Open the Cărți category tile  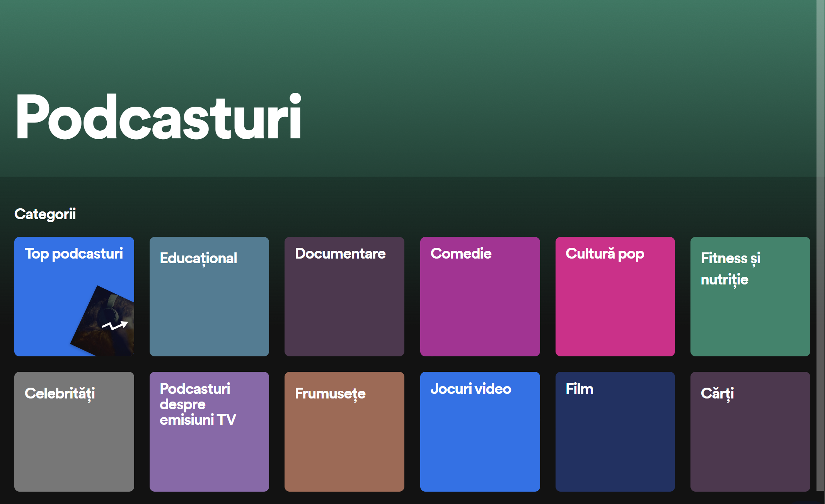[x=750, y=431]
